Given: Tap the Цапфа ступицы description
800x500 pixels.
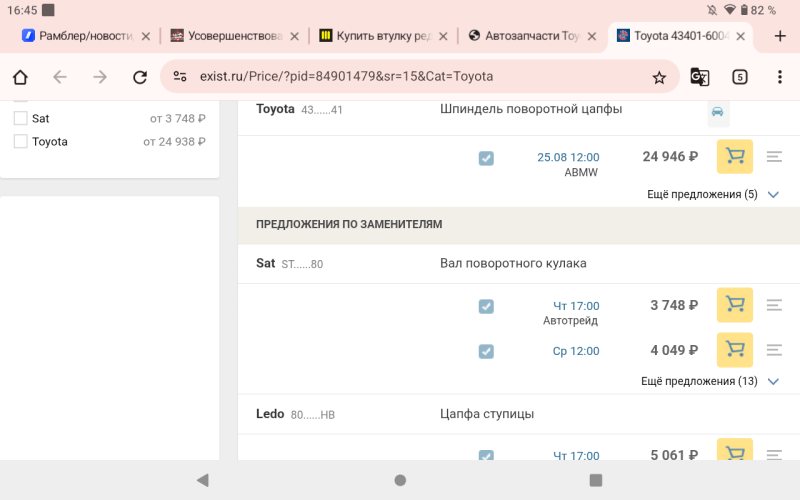Looking at the screenshot, I should 487,414.
